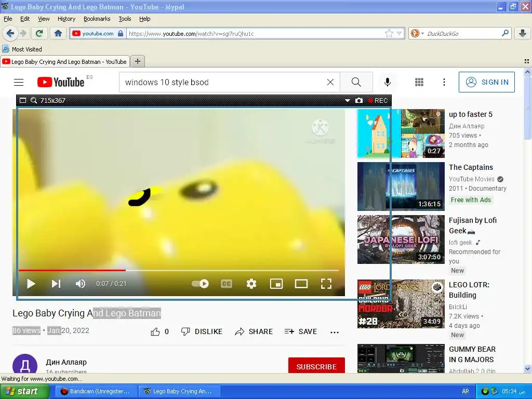Click the red SUBSCRIBE button

click(x=316, y=366)
